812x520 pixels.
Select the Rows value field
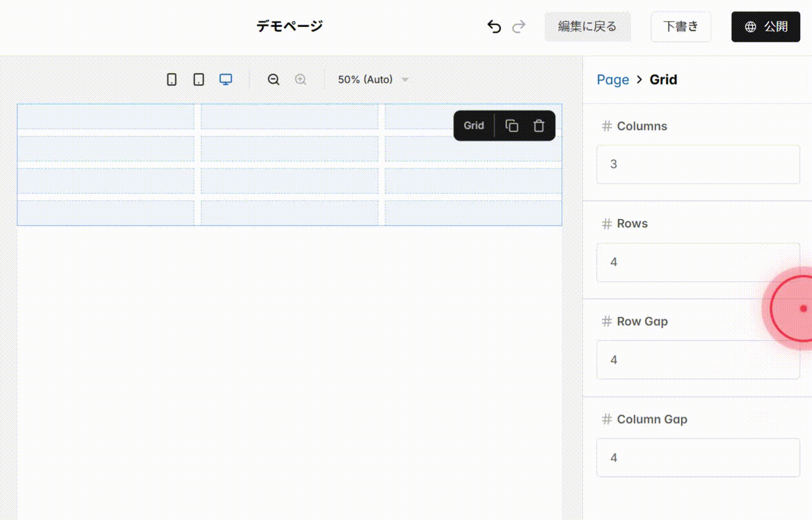[x=698, y=262]
